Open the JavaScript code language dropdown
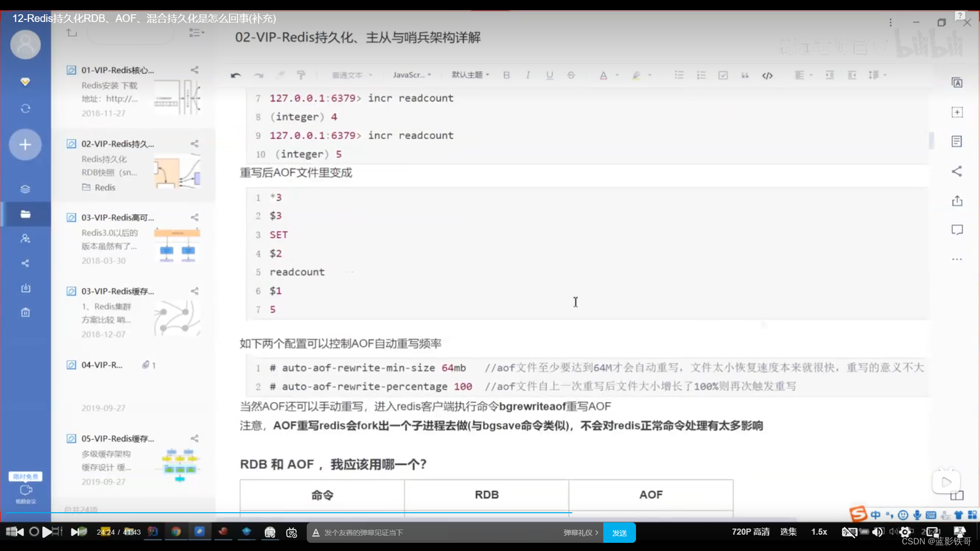The height and width of the screenshot is (551, 980). coord(412,75)
